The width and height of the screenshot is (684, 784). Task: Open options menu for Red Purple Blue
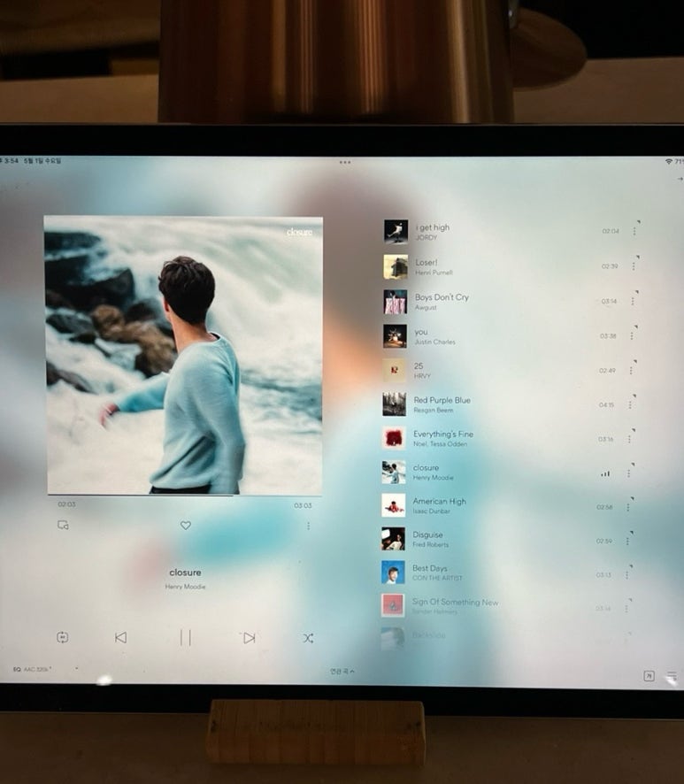tap(630, 404)
